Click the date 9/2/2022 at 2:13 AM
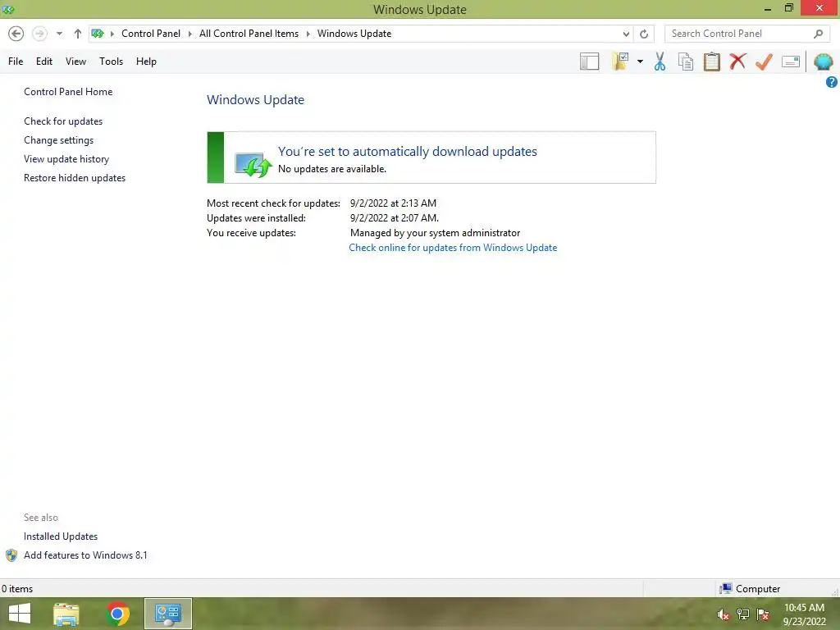The height and width of the screenshot is (630, 840). 393,203
